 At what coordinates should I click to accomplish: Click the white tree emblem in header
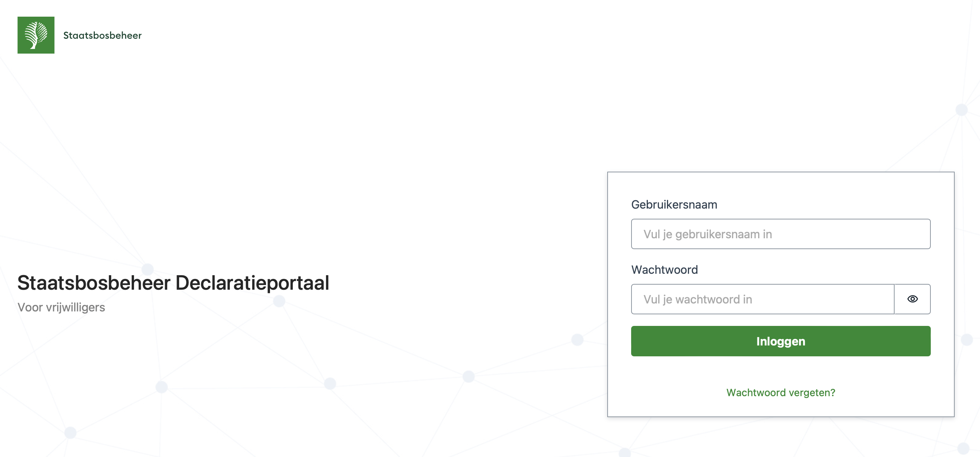pos(36,35)
